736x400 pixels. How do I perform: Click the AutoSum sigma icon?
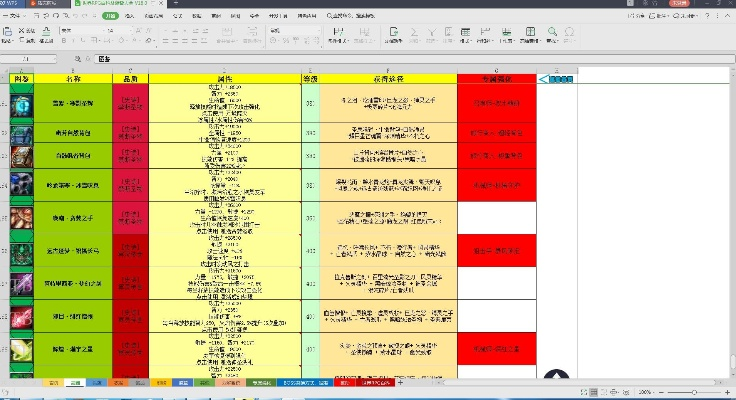[x=414, y=32]
